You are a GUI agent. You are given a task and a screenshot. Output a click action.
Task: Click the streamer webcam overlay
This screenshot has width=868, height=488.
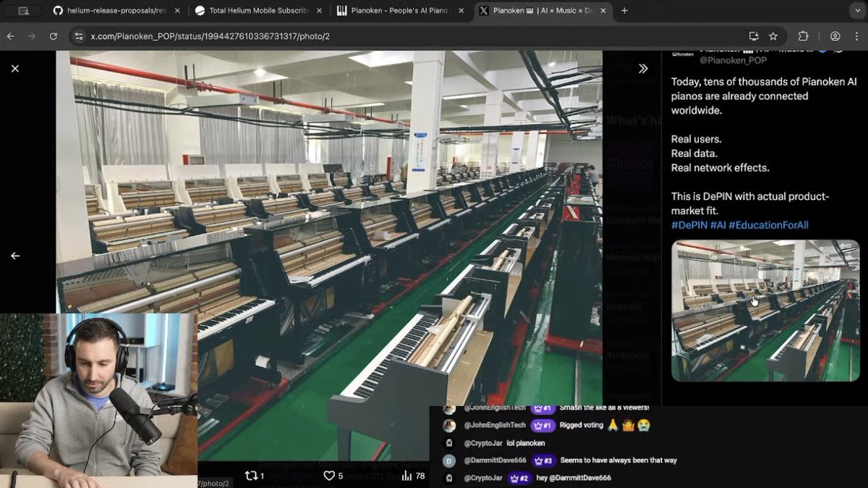[98, 400]
